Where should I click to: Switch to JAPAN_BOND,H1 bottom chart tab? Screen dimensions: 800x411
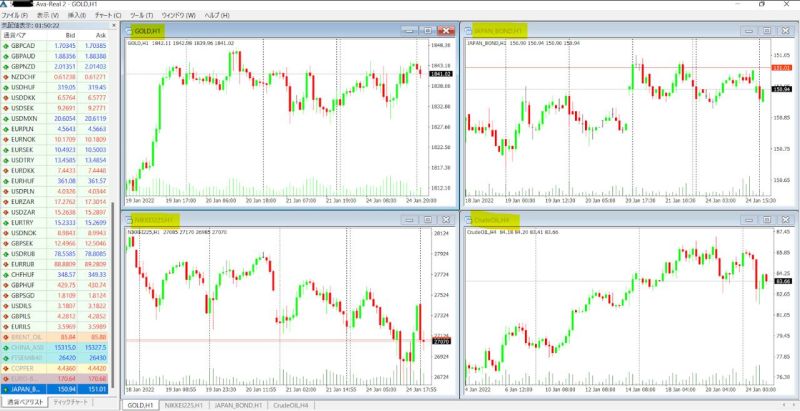click(238, 405)
